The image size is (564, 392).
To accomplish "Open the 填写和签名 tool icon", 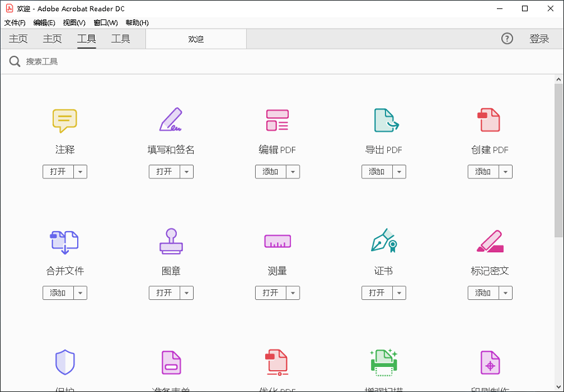I will pyautogui.click(x=170, y=120).
